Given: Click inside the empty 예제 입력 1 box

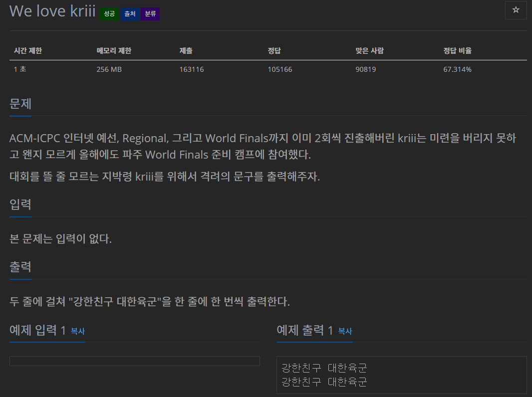Looking at the screenshot, I should point(134,361).
